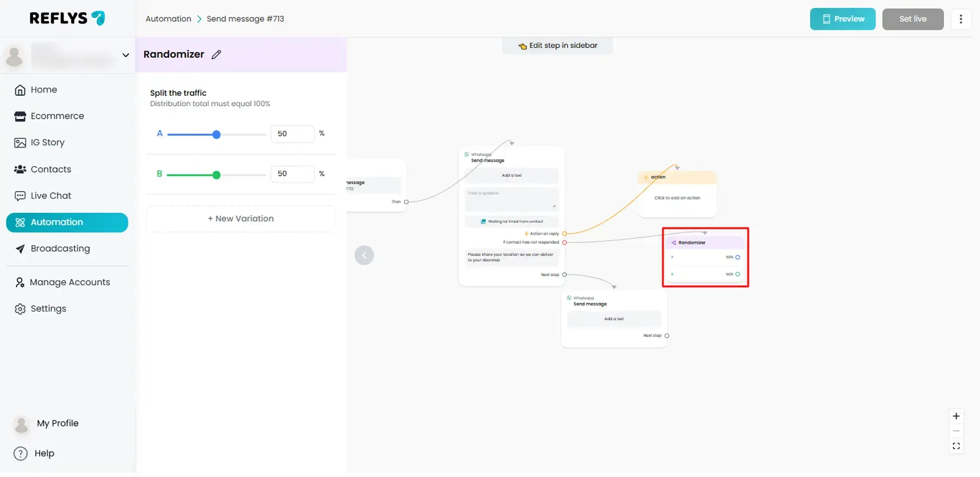Click the Preview button
The height and width of the screenshot is (477, 980).
pyautogui.click(x=842, y=19)
